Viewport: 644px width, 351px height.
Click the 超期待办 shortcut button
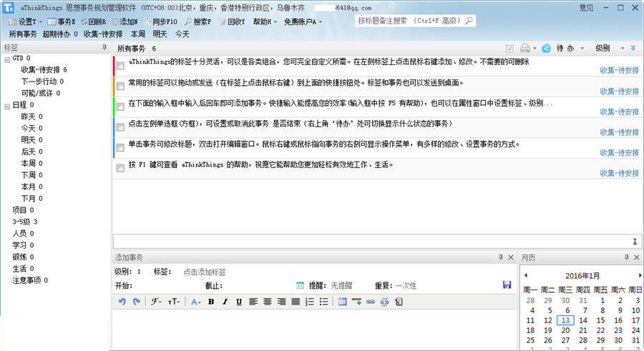[x=60, y=34]
